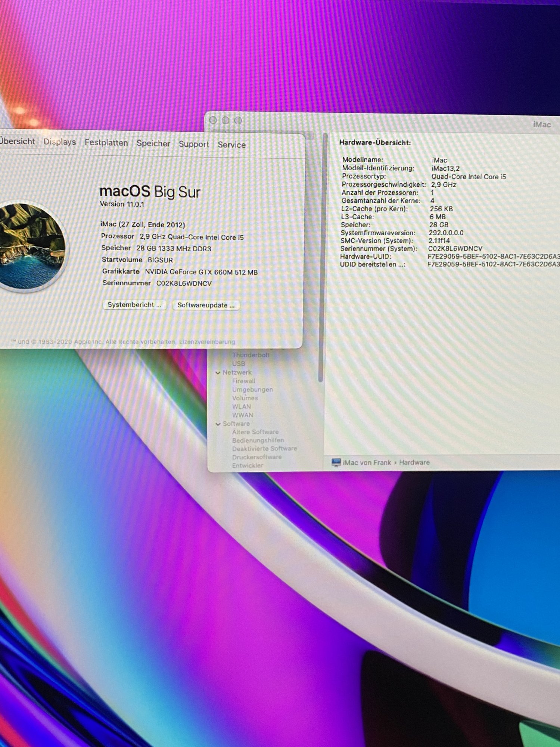
Task: Click the Seriennummer (System) value in report
Action: 455,248
